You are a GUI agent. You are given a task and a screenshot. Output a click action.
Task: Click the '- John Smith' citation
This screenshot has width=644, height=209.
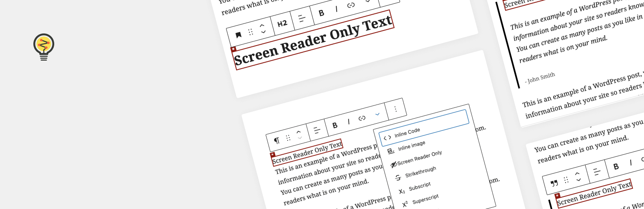[540, 78]
